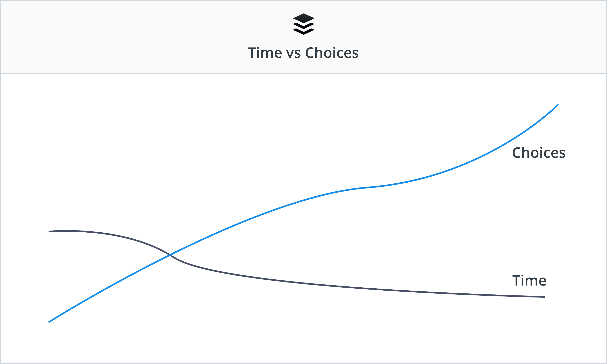The height and width of the screenshot is (364, 607).
Task: Click the word "vs" in the heading
Action: coord(293,54)
